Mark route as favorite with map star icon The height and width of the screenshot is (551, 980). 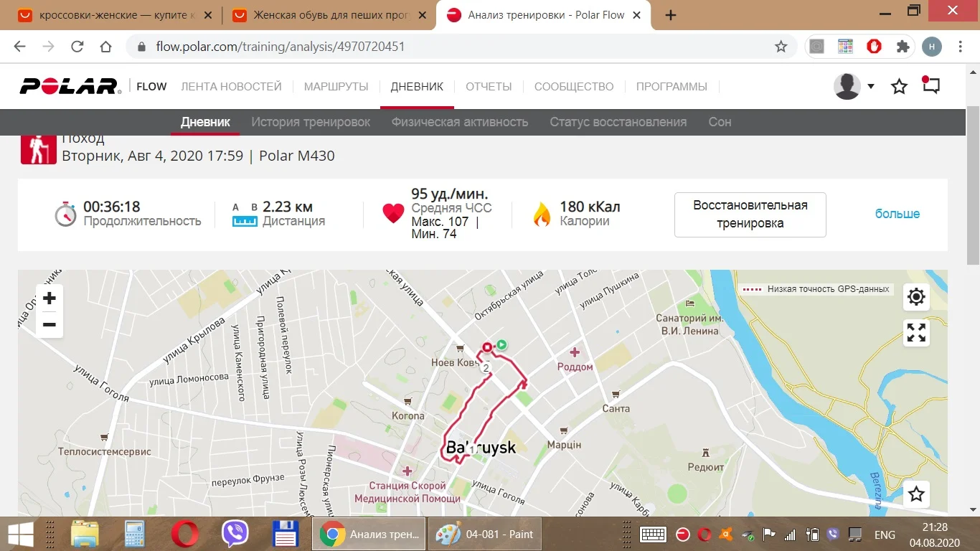point(916,494)
